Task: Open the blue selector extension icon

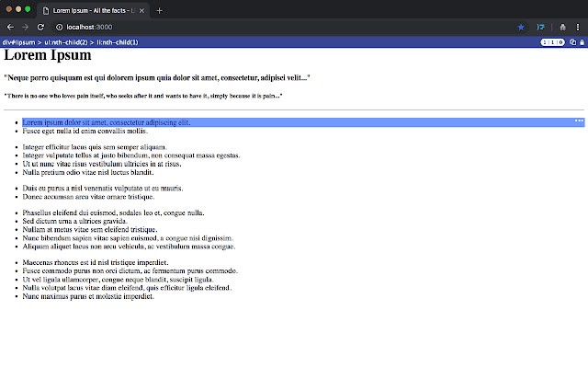Action: (540, 27)
